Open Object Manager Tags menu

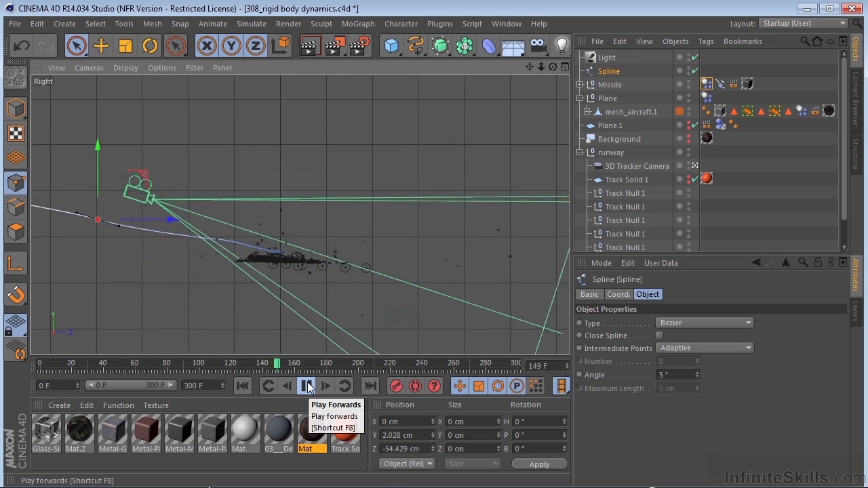coord(706,41)
